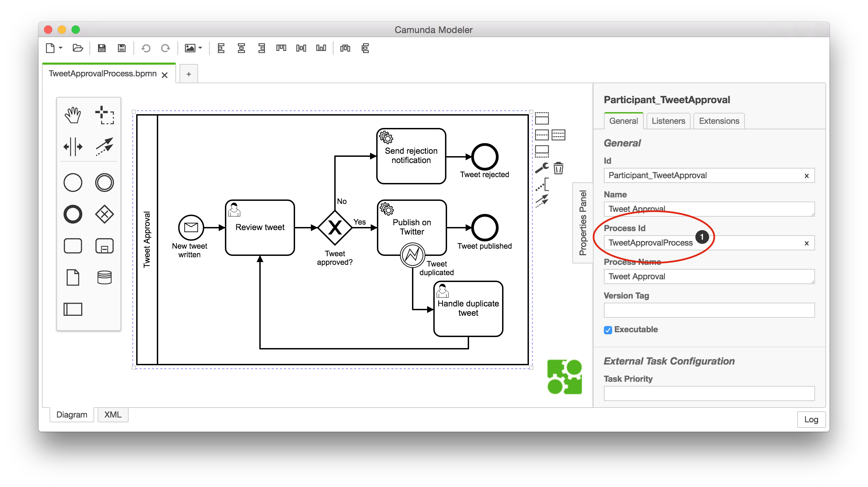The width and height of the screenshot is (868, 487).
Task: Create pool/participant from palette
Action: [x=73, y=309]
